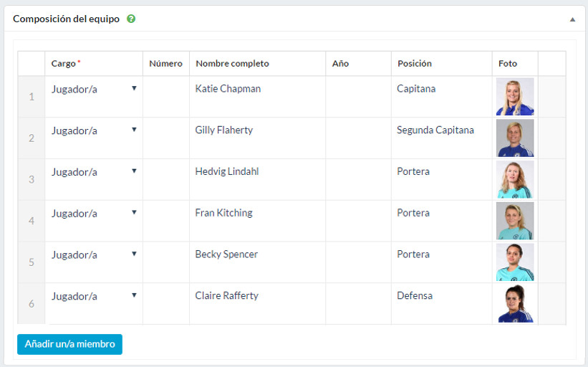This screenshot has width=588, height=367.
Task: Edit the Número cell for Katie Chapman
Action: (165, 97)
